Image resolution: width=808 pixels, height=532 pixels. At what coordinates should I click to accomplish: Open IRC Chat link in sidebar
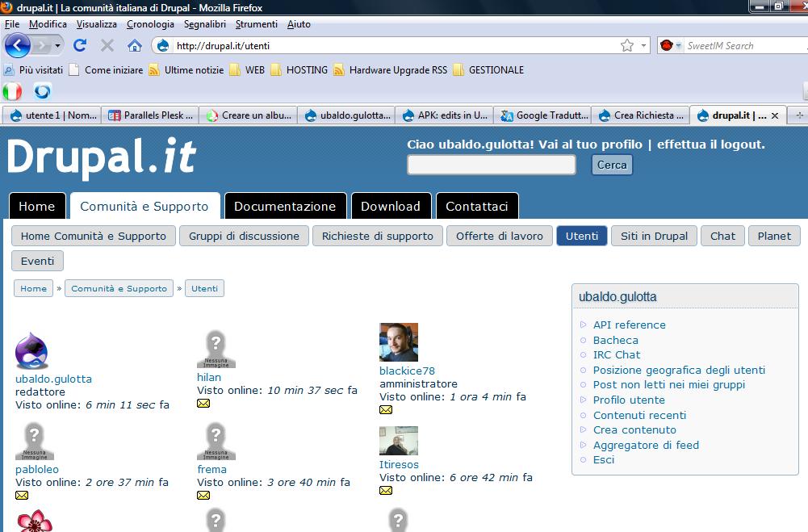[617, 354]
